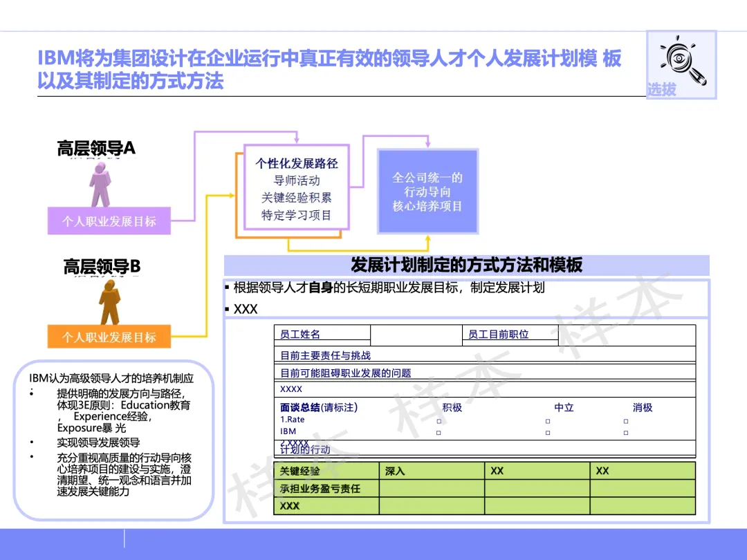747x560 pixels.
Task: Select the 特定学习项目 line
Action: tap(296, 215)
